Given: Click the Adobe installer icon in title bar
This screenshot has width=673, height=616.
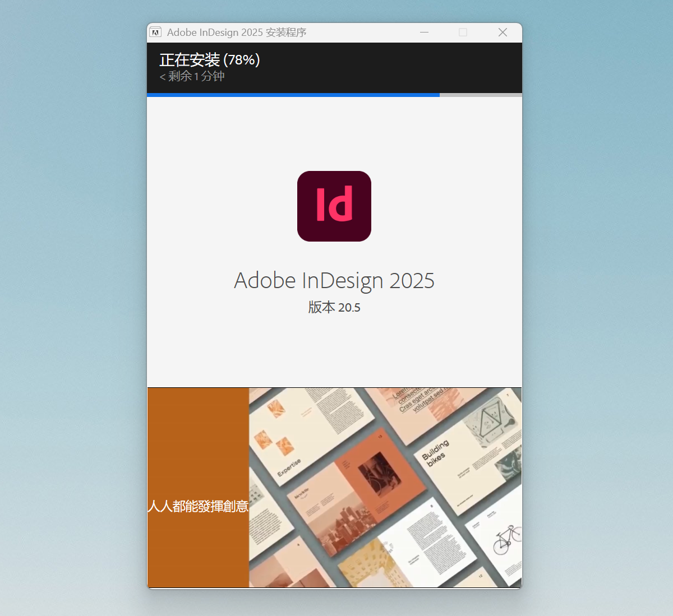Looking at the screenshot, I should click(156, 33).
